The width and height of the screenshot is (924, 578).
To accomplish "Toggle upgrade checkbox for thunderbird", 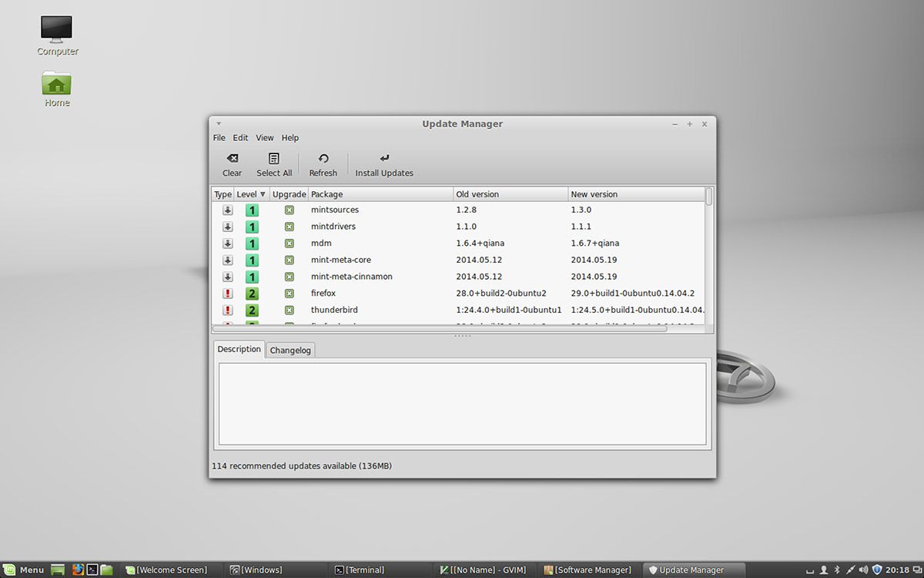I will tap(290, 311).
